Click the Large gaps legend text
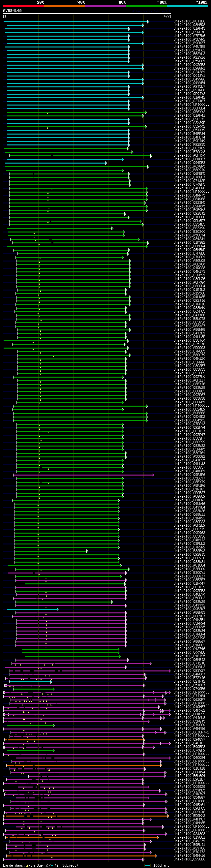 (x=41, y=865)
